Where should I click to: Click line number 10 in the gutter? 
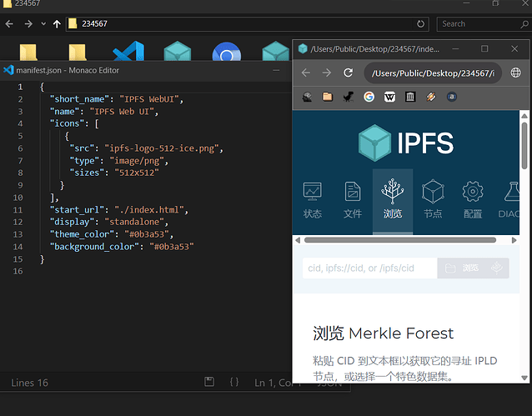(x=18, y=198)
